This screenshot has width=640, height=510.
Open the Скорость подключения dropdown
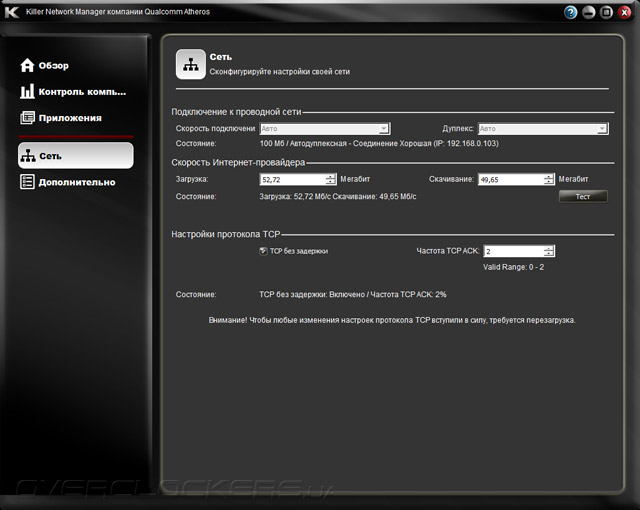point(325,129)
